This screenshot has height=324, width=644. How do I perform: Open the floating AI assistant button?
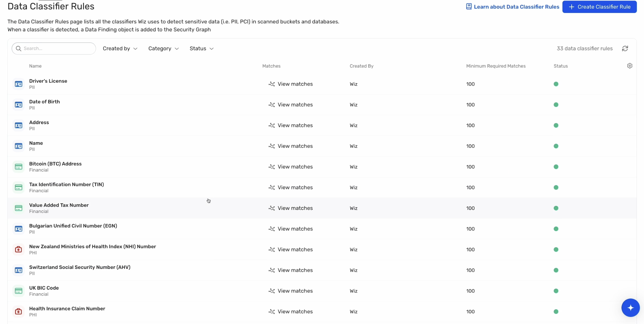(x=630, y=308)
